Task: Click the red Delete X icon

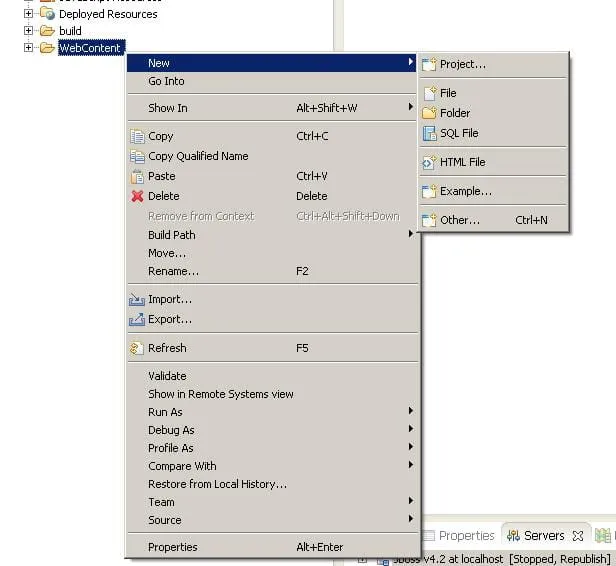Action: 137,196
